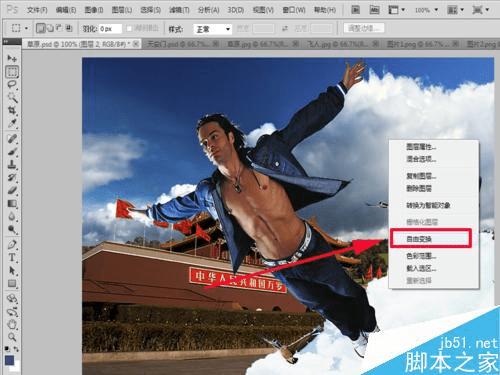
Task: Select the Dodge tool
Action: click(12, 229)
